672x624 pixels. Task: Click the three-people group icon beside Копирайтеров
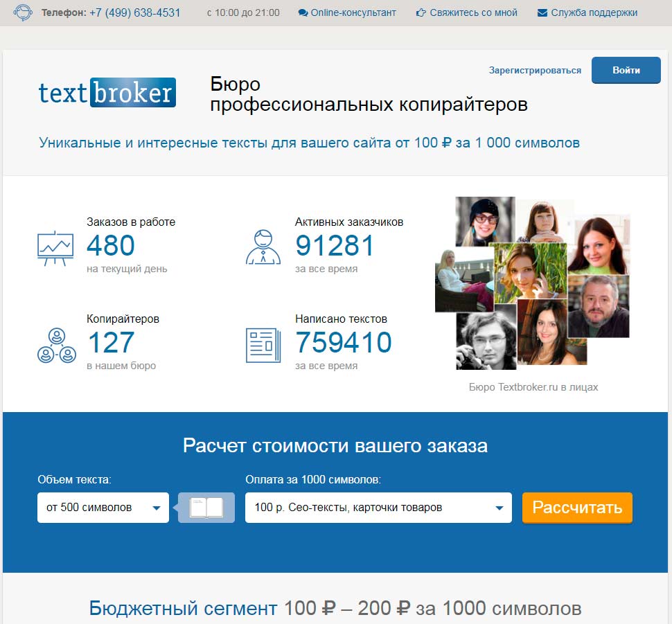(57, 346)
